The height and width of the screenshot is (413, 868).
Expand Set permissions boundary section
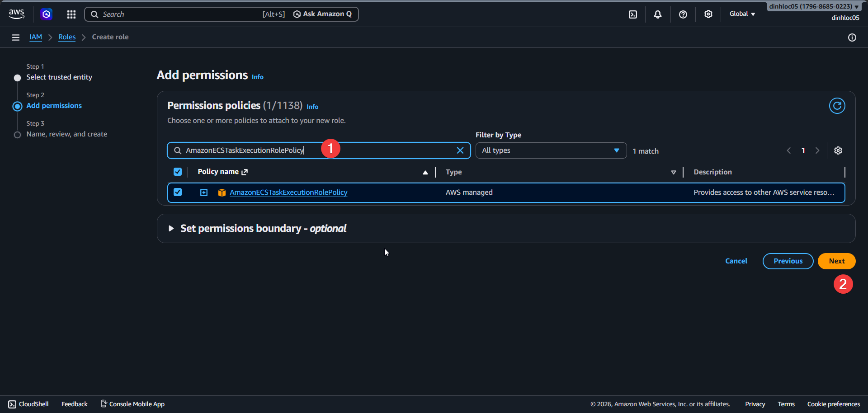pyautogui.click(x=171, y=228)
